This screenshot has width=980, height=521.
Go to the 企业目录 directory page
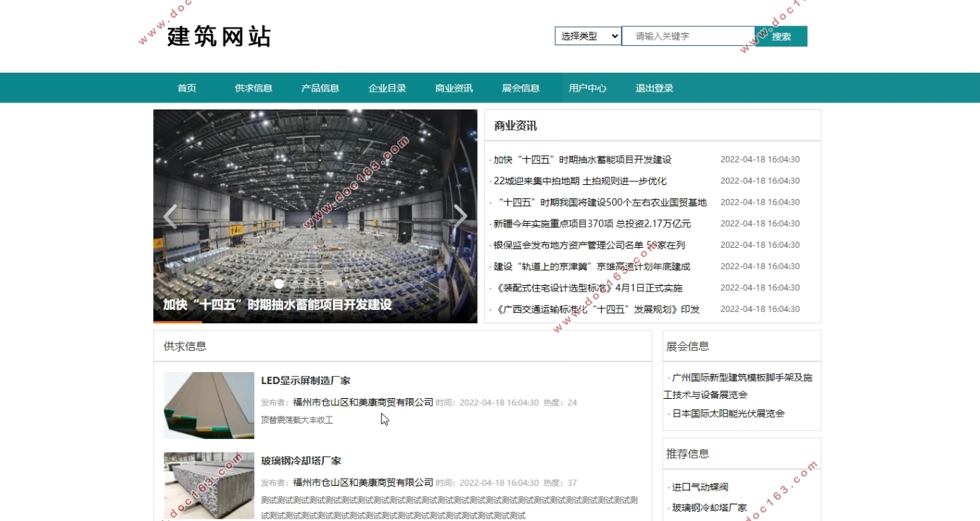click(386, 88)
